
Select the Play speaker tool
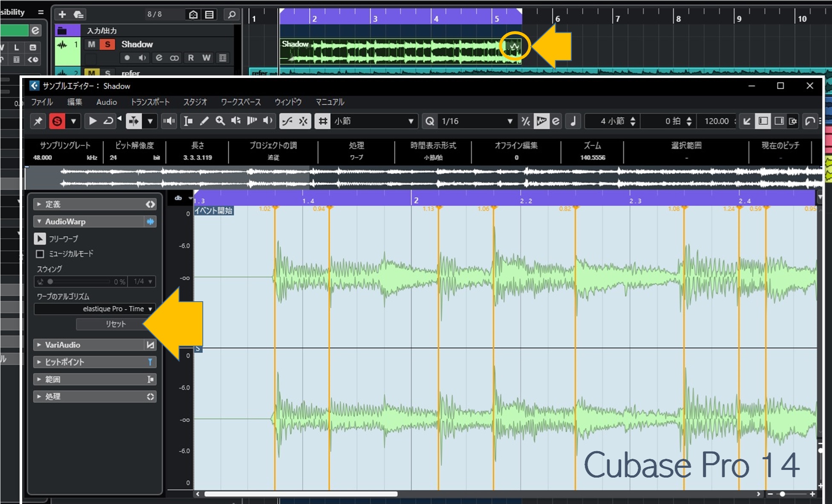pyautogui.click(x=236, y=121)
